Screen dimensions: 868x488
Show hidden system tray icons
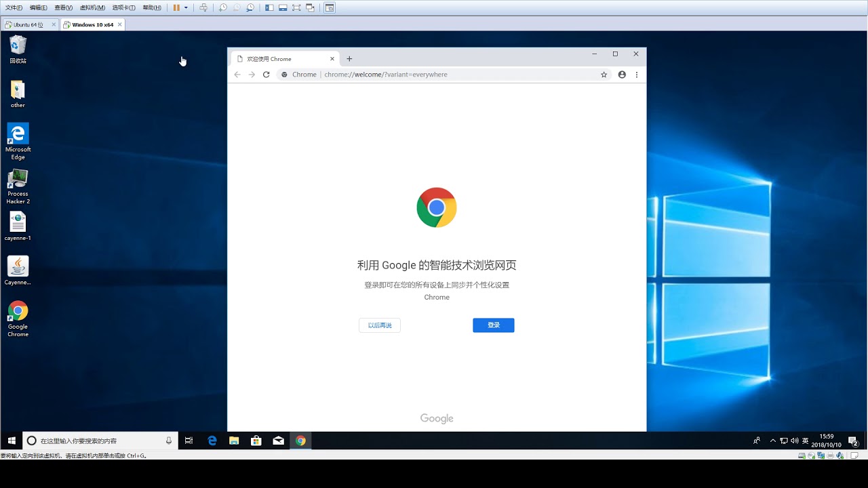tap(773, 441)
